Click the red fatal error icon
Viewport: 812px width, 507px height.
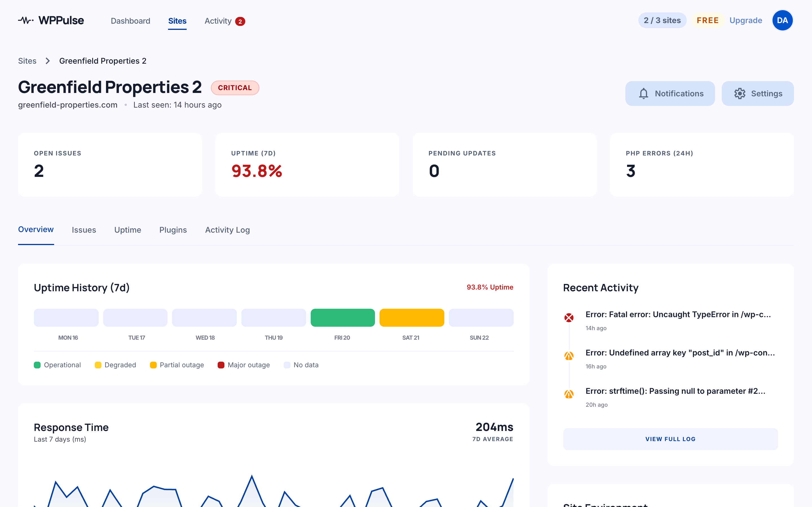(568, 317)
